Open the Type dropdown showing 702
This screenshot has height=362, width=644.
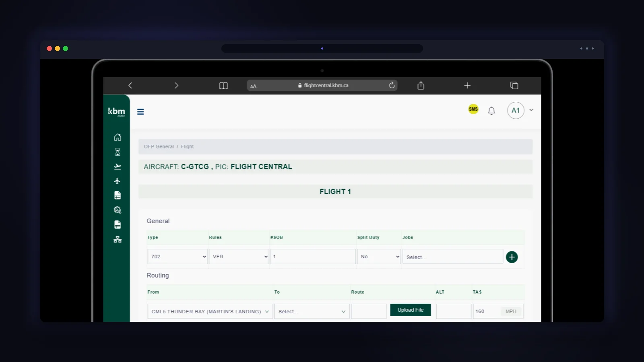tap(178, 257)
